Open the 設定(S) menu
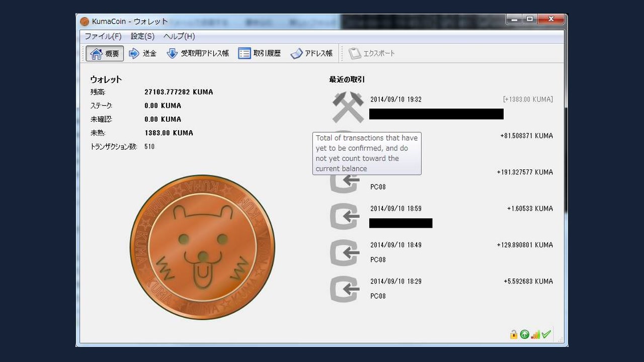644x362 pixels. pos(142,36)
